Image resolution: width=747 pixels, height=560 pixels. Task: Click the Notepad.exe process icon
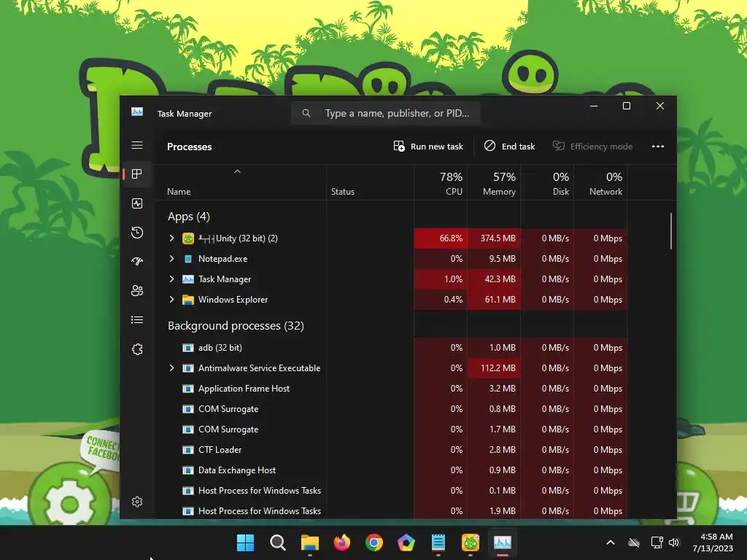point(188,259)
